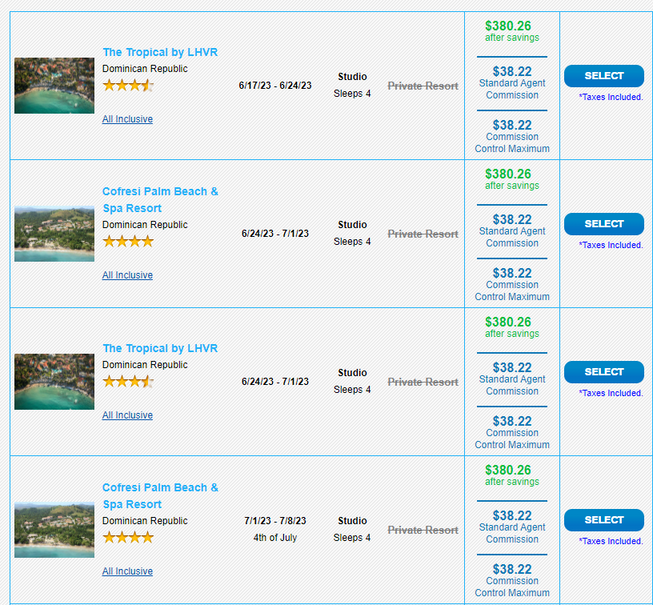Screen dimensions: 653x605
Task: Click All Inclusive under the second Tropical listing
Action: tap(127, 415)
